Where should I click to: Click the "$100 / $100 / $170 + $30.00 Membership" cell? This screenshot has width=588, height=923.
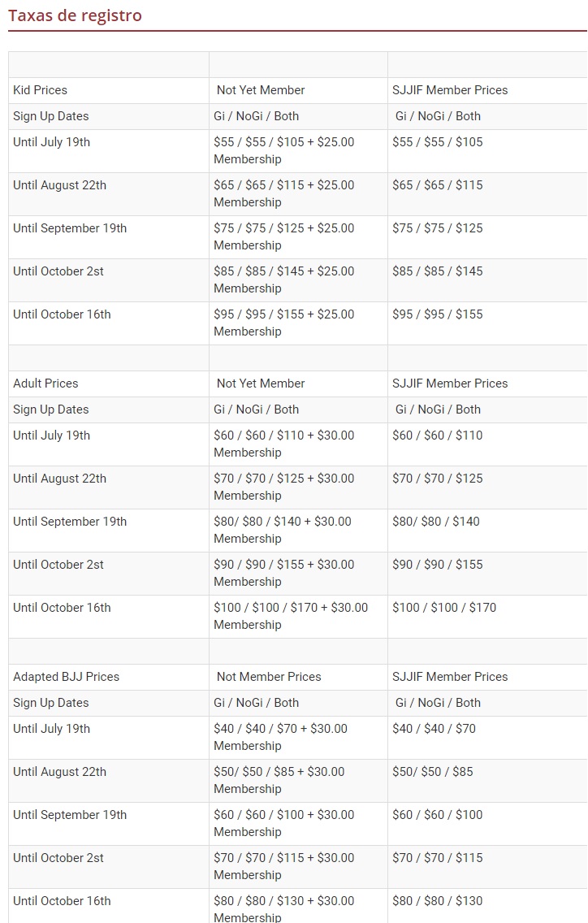(x=291, y=616)
